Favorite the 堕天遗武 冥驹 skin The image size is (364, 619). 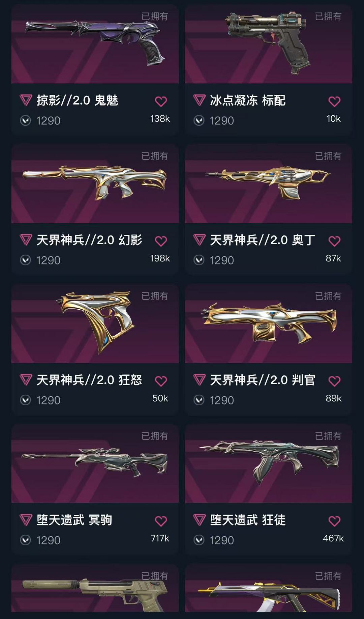161,521
